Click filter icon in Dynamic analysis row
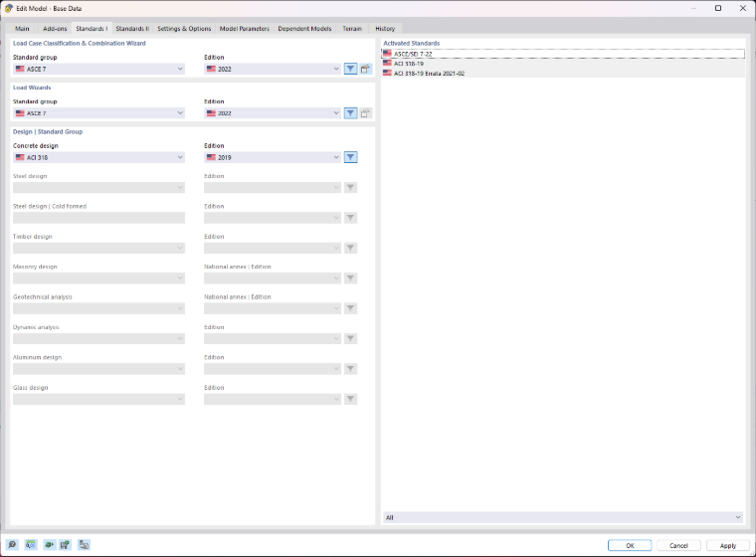This screenshot has width=756, height=557. 350,338
